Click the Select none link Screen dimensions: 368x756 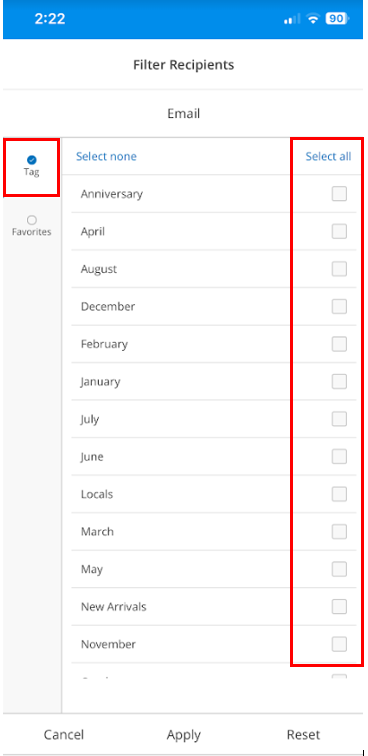tap(106, 157)
